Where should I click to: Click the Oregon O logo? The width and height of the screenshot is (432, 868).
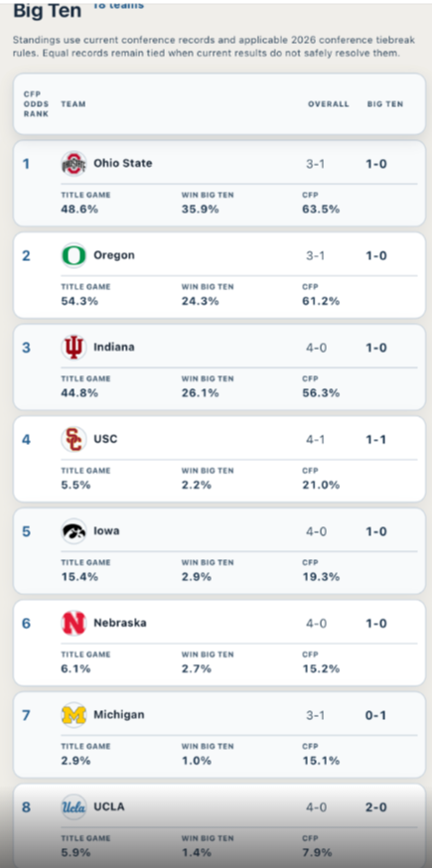(73, 256)
